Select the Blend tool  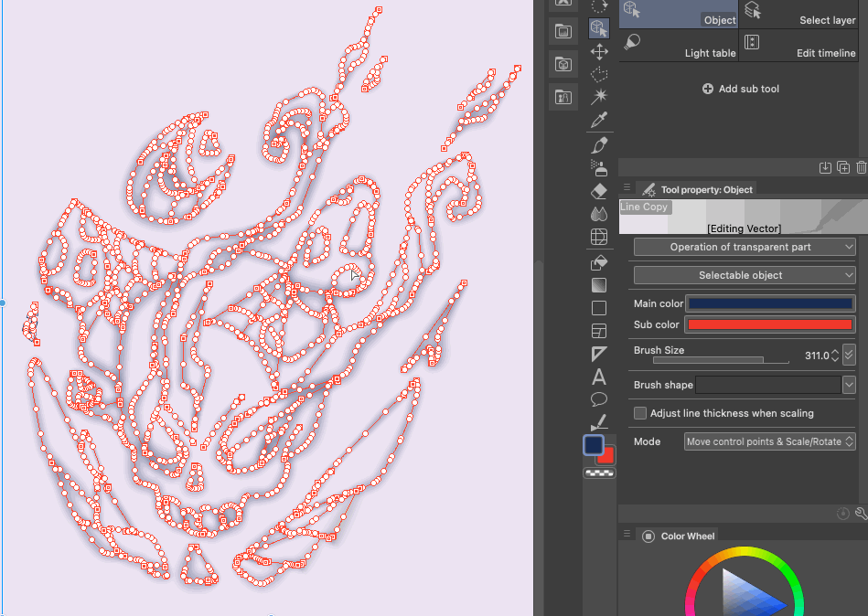[x=599, y=214]
